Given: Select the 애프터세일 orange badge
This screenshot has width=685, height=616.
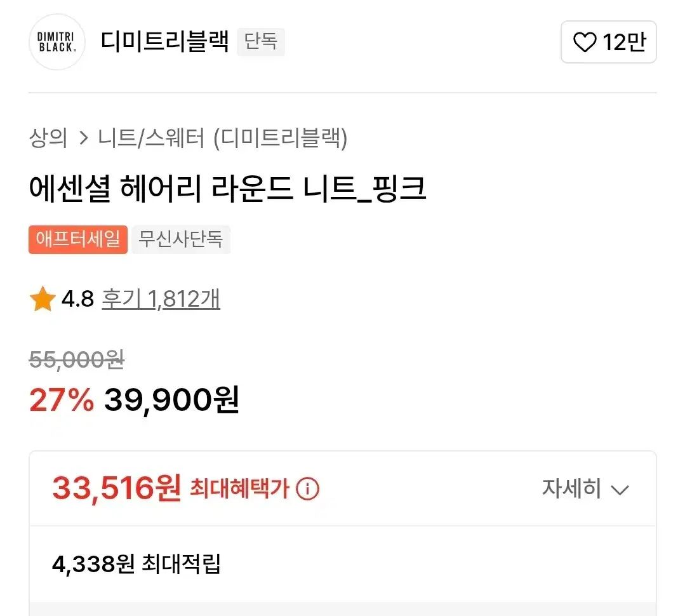Looking at the screenshot, I should tap(78, 239).
